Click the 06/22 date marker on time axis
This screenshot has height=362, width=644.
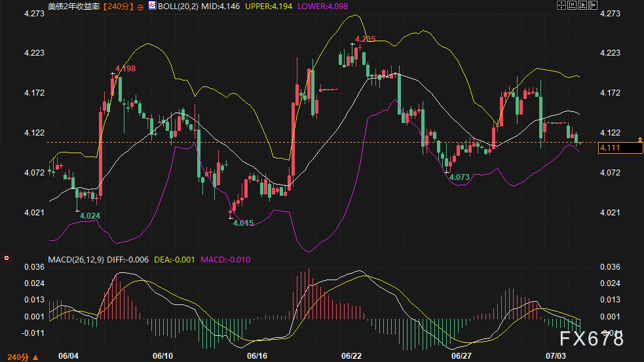click(352, 356)
